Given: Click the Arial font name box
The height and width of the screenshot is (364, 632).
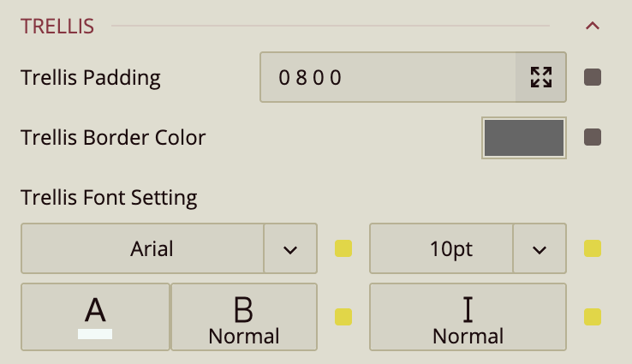Looking at the screenshot, I should point(142,249).
